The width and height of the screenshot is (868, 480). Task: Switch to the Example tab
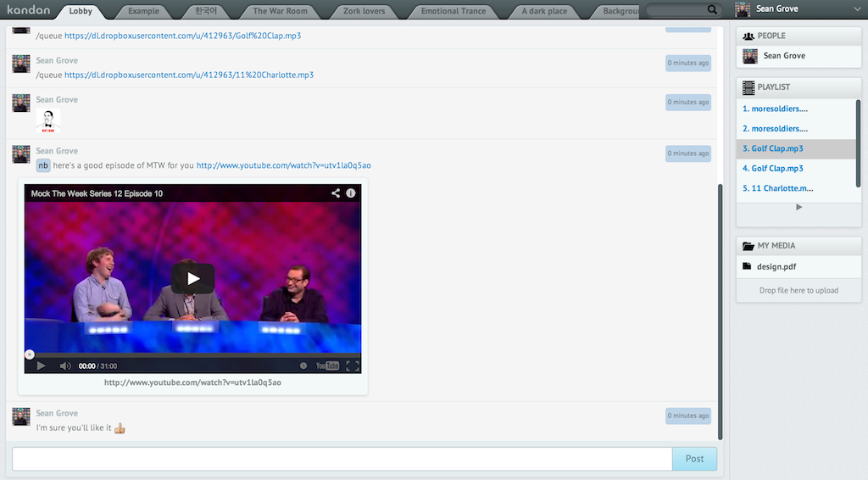[x=143, y=11]
